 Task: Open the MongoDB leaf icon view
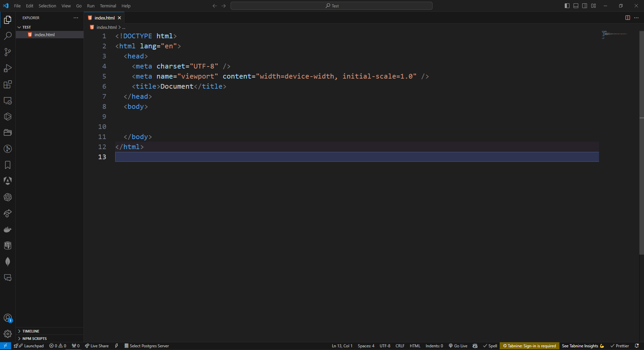(8, 262)
